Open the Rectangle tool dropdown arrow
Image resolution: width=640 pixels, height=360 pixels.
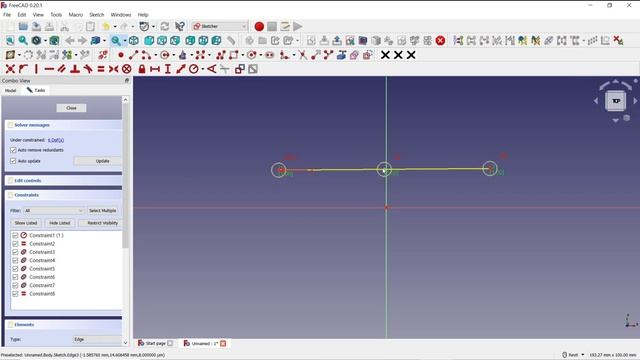click(242, 55)
